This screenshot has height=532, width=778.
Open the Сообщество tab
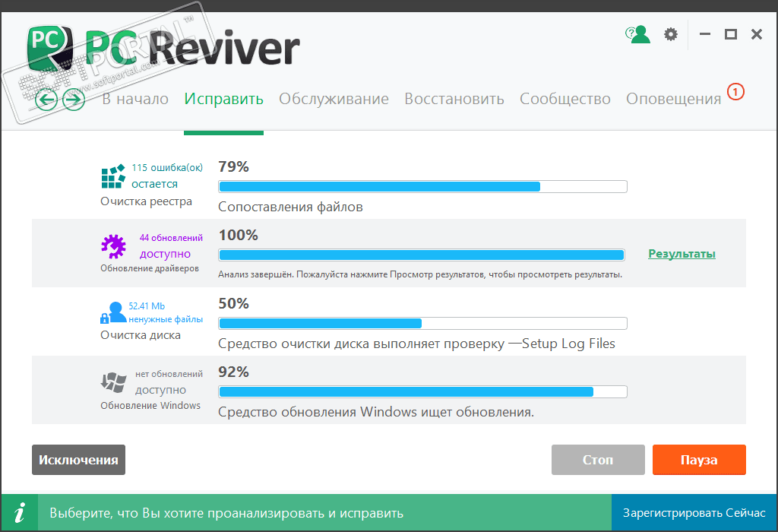point(565,100)
